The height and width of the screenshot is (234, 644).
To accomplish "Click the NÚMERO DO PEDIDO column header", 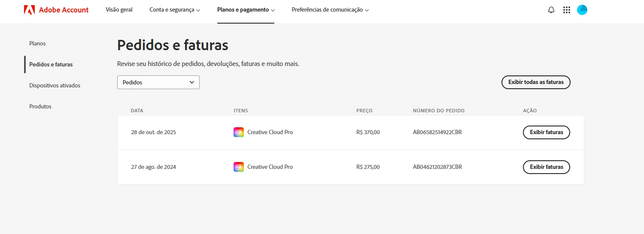I will [x=439, y=111].
